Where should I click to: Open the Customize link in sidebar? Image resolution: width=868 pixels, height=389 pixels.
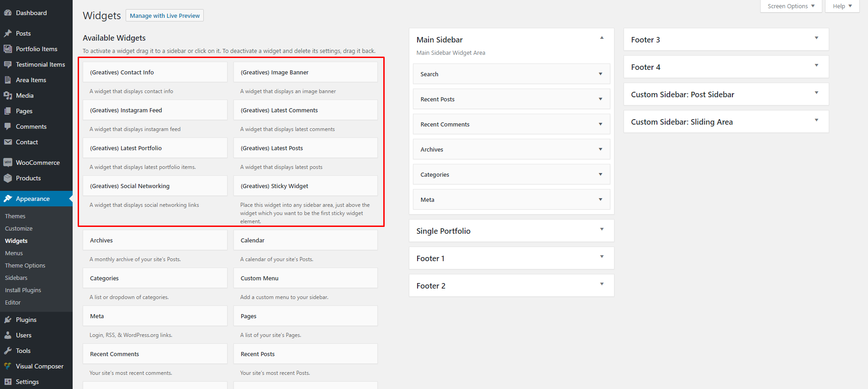click(19, 228)
